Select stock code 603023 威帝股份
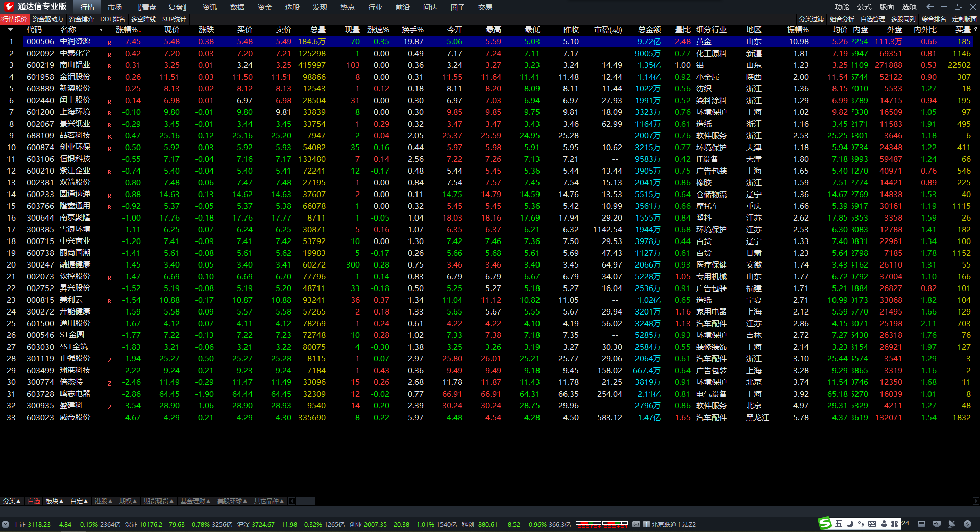The height and width of the screenshot is (532, 980). (x=40, y=418)
